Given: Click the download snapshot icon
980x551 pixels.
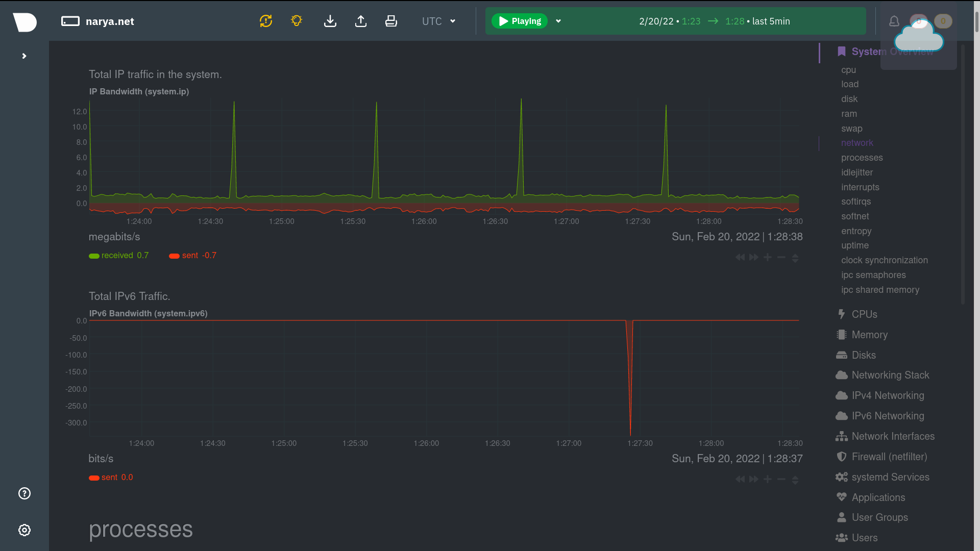Looking at the screenshot, I should tap(330, 21).
